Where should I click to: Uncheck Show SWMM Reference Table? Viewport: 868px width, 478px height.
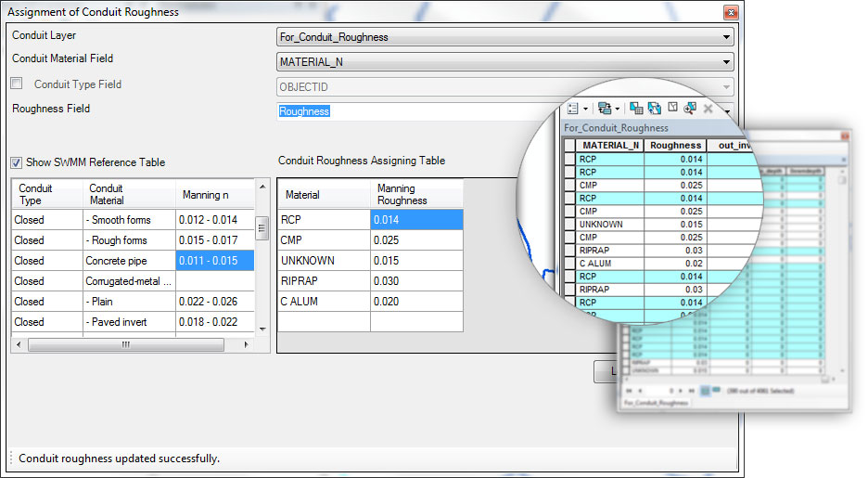(17, 162)
